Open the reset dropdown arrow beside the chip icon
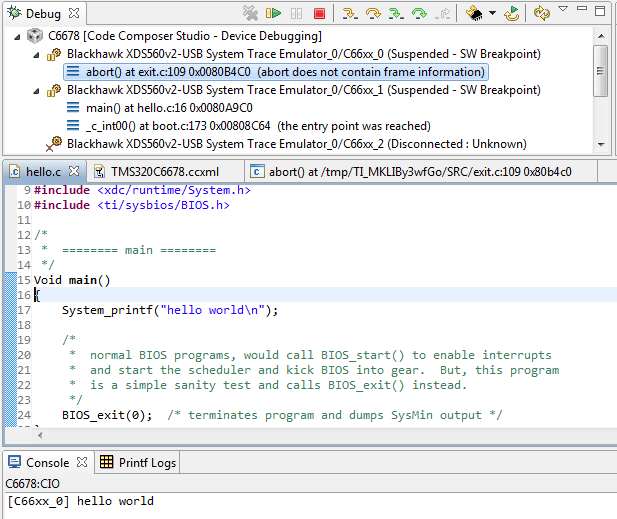Image resolution: width=617 pixels, height=519 pixels. pyautogui.click(x=492, y=13)
